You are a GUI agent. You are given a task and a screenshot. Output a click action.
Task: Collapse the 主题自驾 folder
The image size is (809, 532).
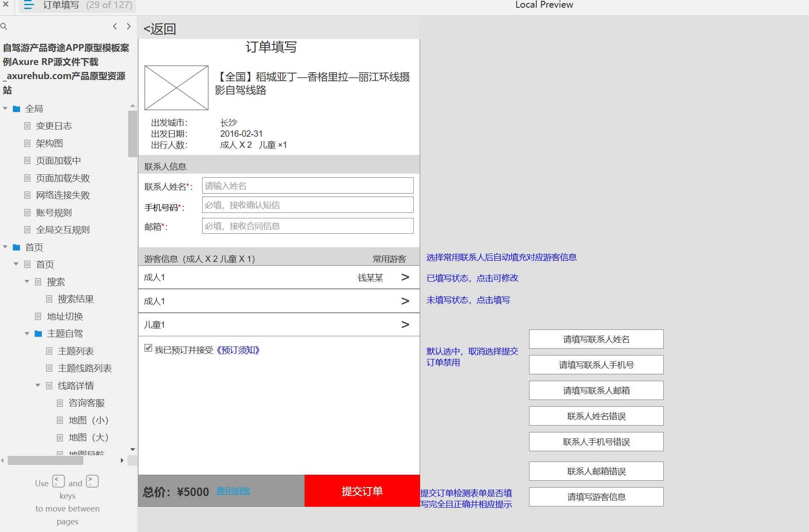click(x=27, y=333)
